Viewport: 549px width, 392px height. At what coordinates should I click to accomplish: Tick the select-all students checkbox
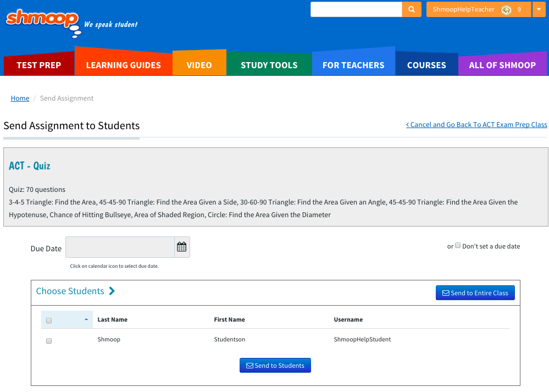(x=49, y=320)
